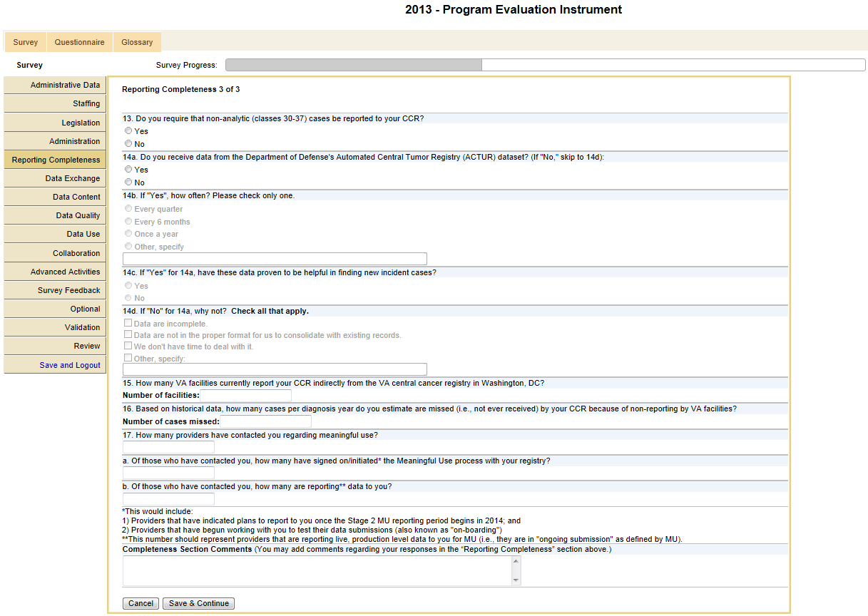Click the Save and Logout link
The height and width of the screenshot is (616, 868).
tap(70, 365)
